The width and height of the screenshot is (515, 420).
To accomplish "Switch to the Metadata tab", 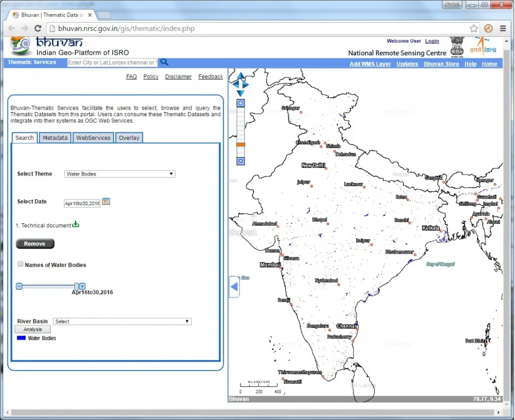I will pyautogui.click(x=55, y=138).
